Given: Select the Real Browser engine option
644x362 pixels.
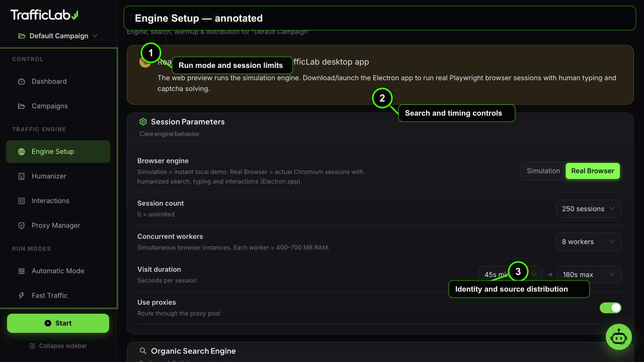Looking at the screenshot, I should [x=593, y=171].
